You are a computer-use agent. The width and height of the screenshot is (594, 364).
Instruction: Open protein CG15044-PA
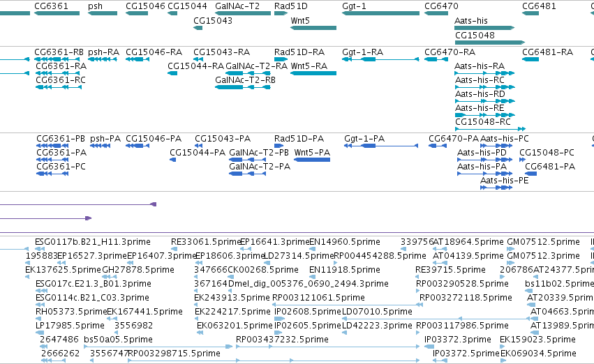click(198, 153)
